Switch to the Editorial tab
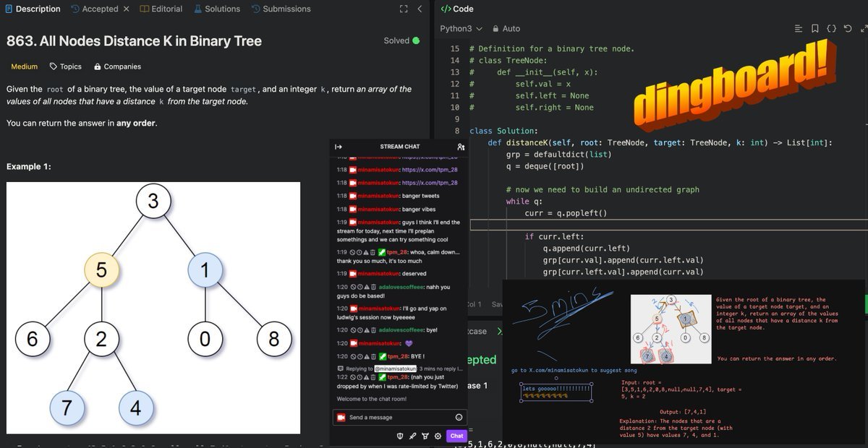 pyautogui.click(x=161, y=9)
